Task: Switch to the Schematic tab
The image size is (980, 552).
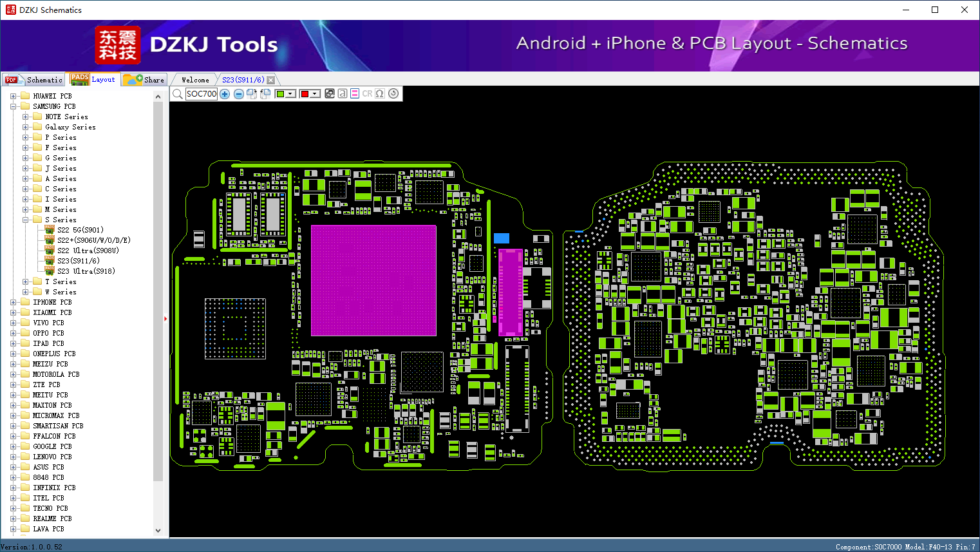Action: pos(33,80)
